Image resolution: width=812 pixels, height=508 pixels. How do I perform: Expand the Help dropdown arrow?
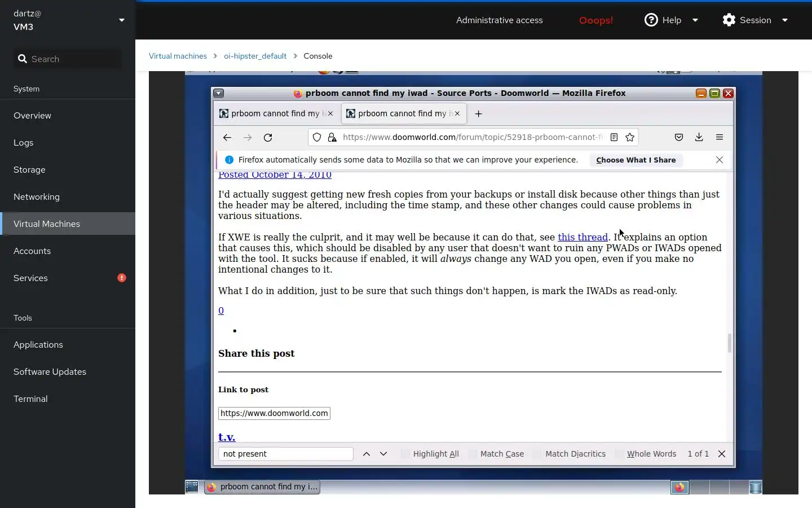(x=695, y=20)
